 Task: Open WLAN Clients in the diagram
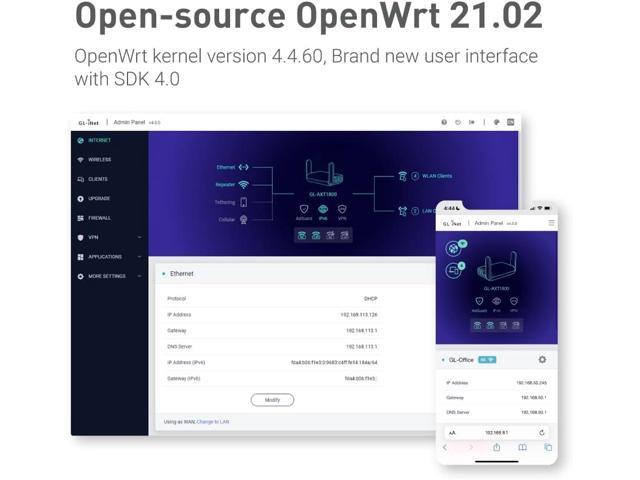point(437,176)
